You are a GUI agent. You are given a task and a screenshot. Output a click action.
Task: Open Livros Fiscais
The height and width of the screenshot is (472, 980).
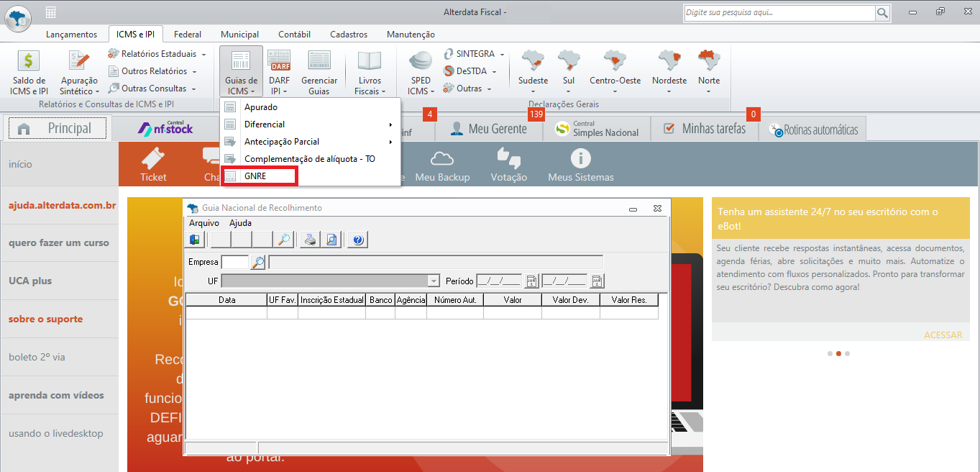pyautogui.click(x=370, y=73)
